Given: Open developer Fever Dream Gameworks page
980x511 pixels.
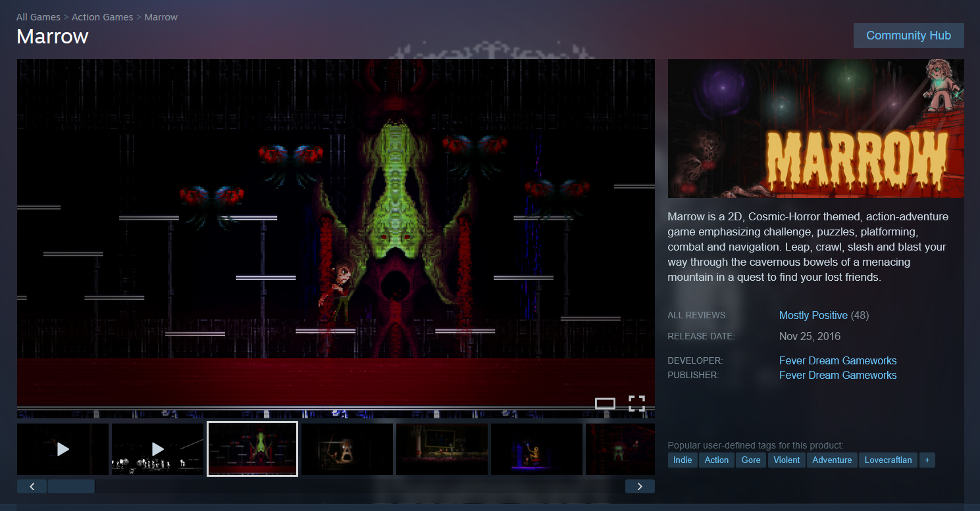Looking at the screenshot, I should [x=838, y=360].
